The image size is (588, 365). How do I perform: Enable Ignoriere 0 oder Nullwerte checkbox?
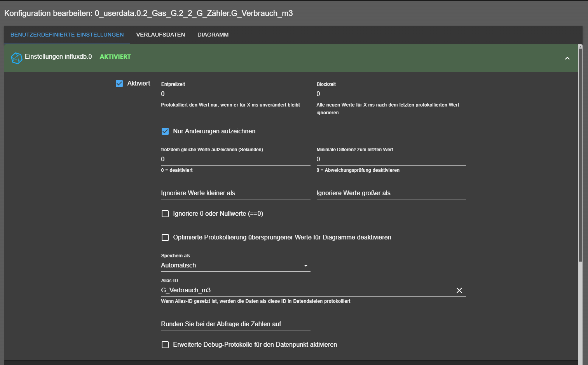click(x=165, y=214)
